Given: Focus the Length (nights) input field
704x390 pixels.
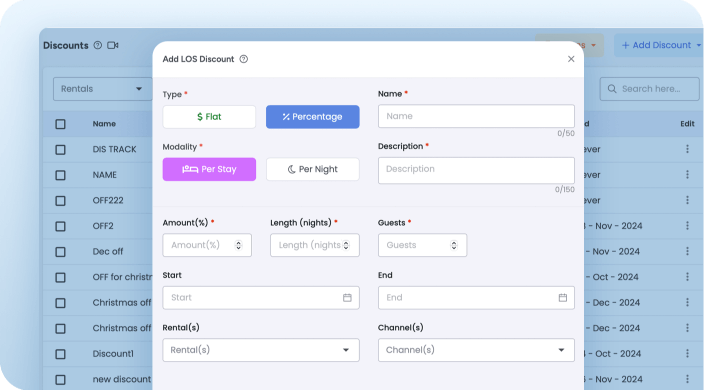Looking at the screenshot, I should coord(315,245).
